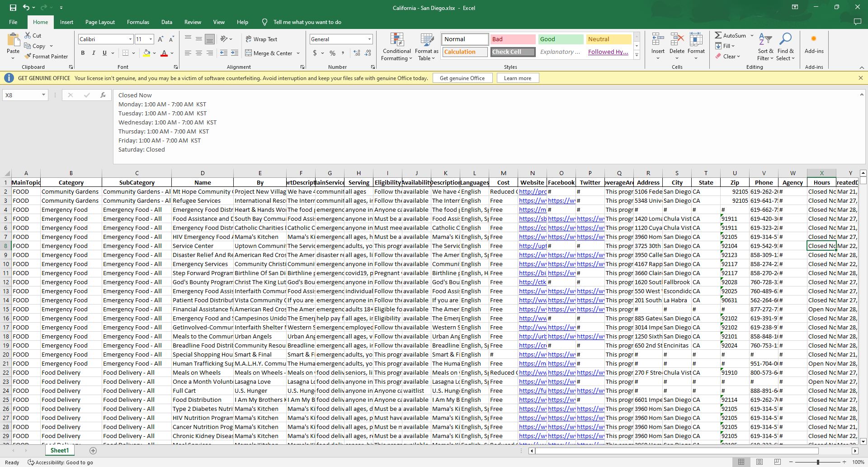
Task: Open the Calibri font name dropdown
Action: click(130, 39)
